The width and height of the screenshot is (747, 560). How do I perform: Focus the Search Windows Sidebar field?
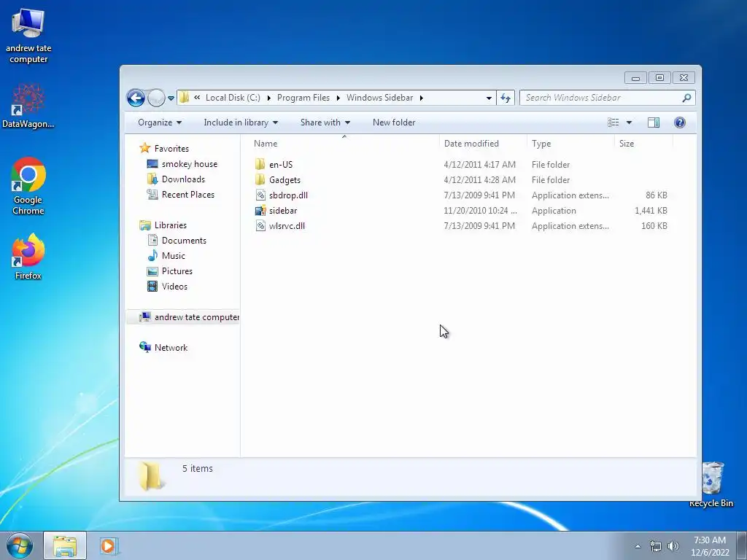(600, 98)
